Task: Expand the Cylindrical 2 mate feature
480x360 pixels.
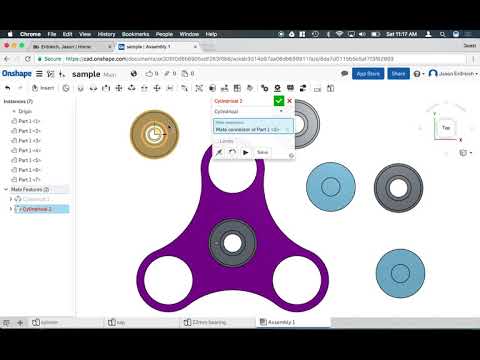Action: point(11,209)
